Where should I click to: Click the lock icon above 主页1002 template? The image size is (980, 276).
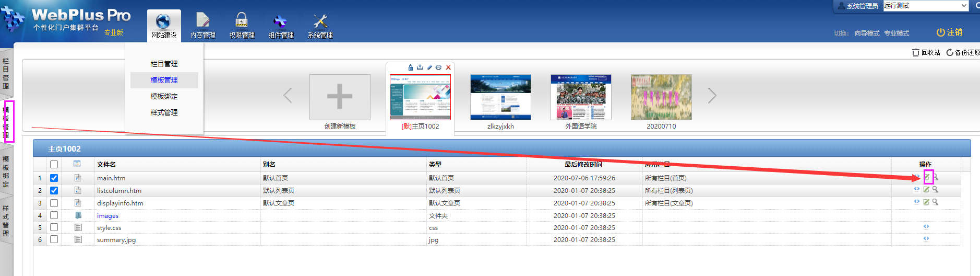[411, 67]
